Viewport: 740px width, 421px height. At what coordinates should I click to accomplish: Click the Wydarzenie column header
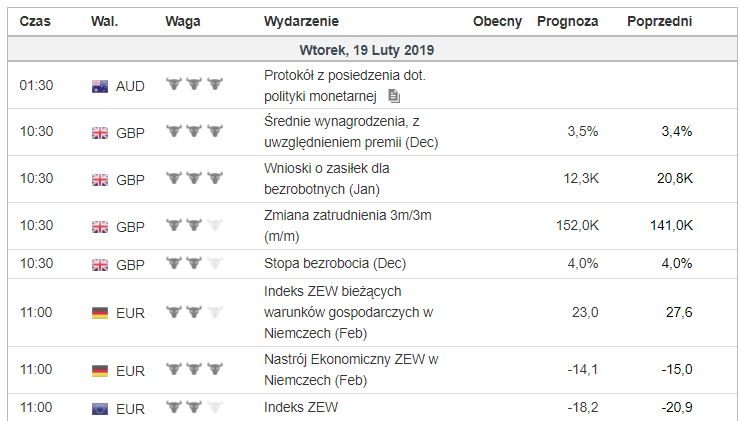click(301, 21)
